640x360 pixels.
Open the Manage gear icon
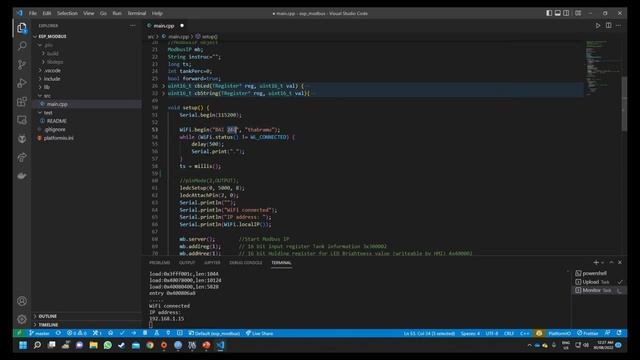click(x=22, y=319)
